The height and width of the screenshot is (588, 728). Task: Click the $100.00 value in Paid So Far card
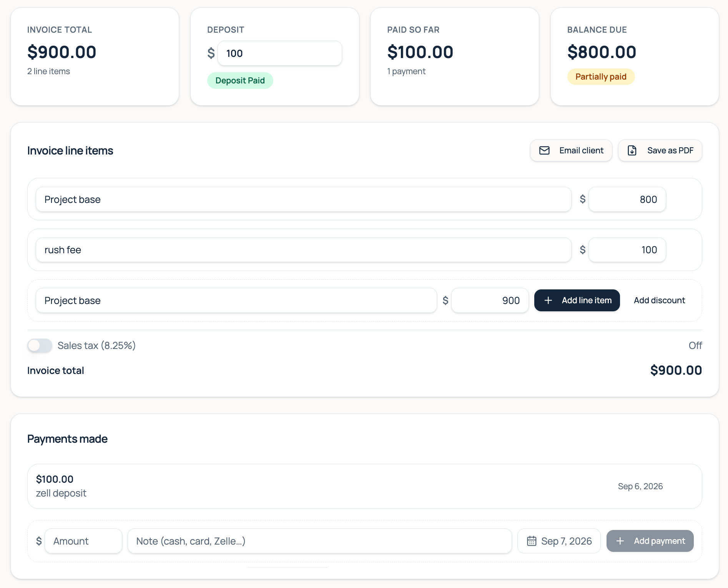pyautogui.click(x=421, y=52)
